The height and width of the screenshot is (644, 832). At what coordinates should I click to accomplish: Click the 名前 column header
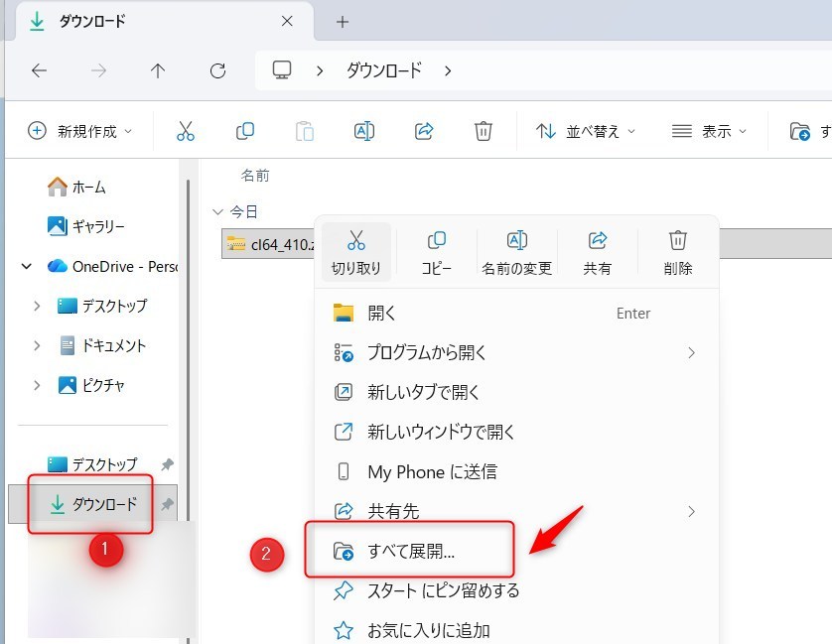click(255, 176)
